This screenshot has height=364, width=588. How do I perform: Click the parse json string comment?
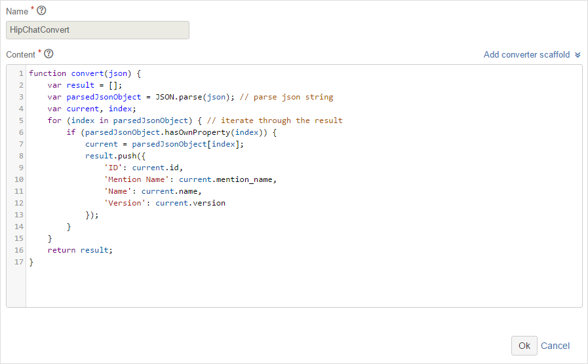(x=286, y=97)
